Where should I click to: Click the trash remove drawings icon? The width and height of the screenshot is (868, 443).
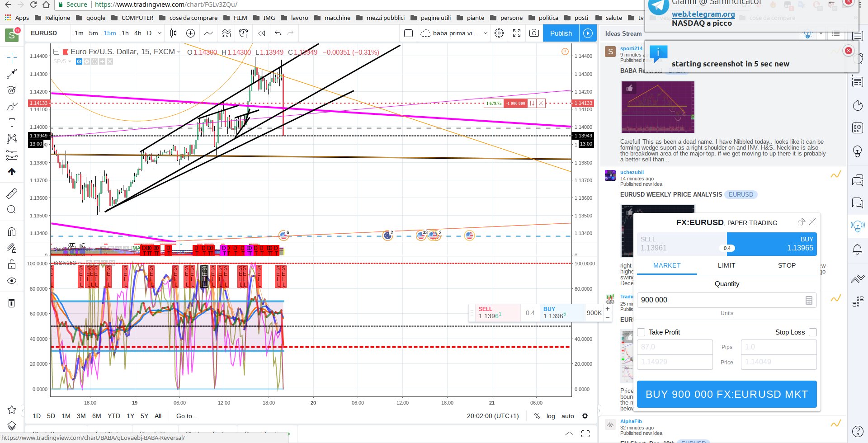pyautogui.click(x=12, y=303)
